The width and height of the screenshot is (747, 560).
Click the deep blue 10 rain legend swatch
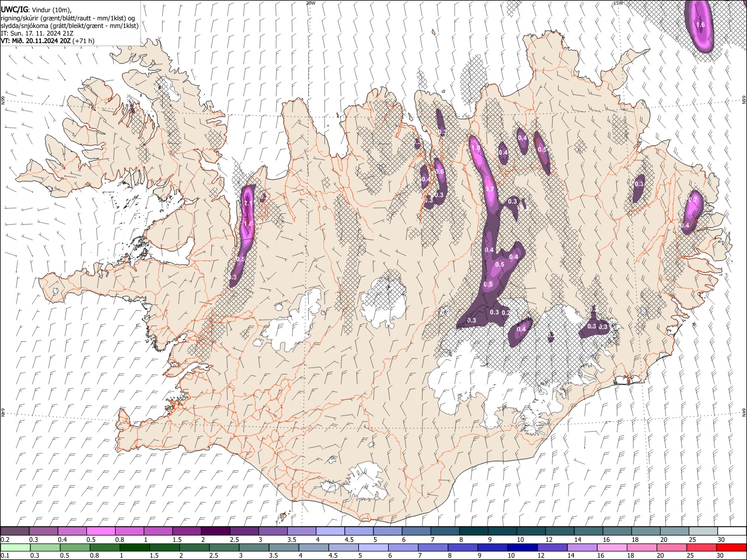(522, 547)
